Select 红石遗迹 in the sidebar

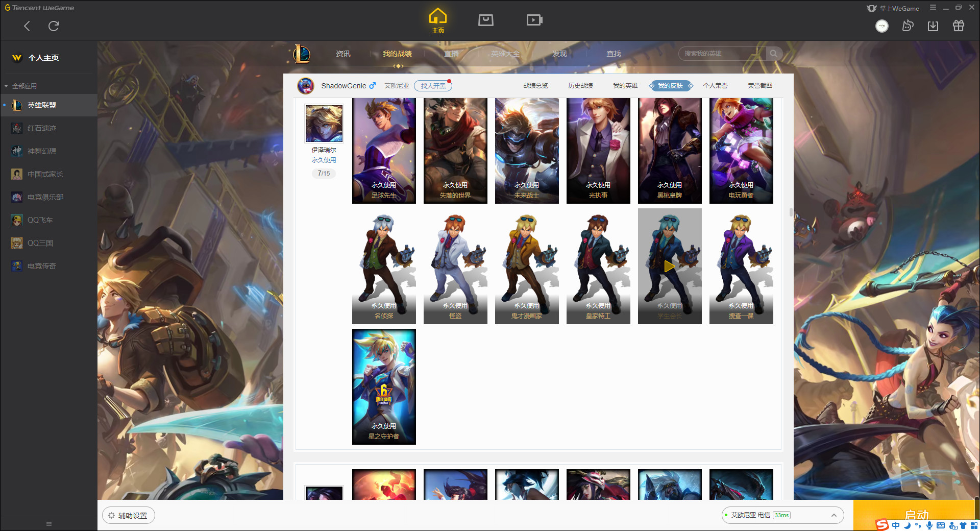click(48, 128)
